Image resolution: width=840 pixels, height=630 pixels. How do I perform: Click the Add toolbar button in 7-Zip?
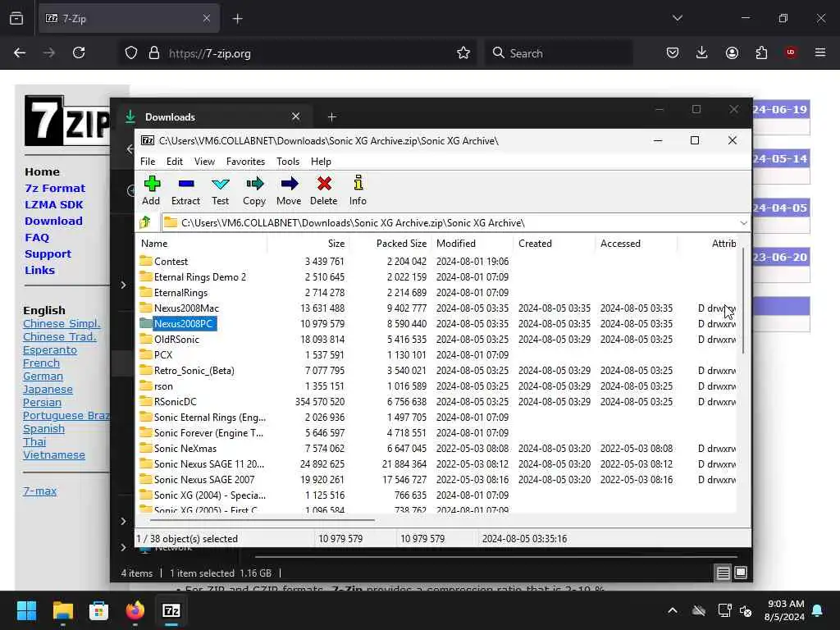152,190
